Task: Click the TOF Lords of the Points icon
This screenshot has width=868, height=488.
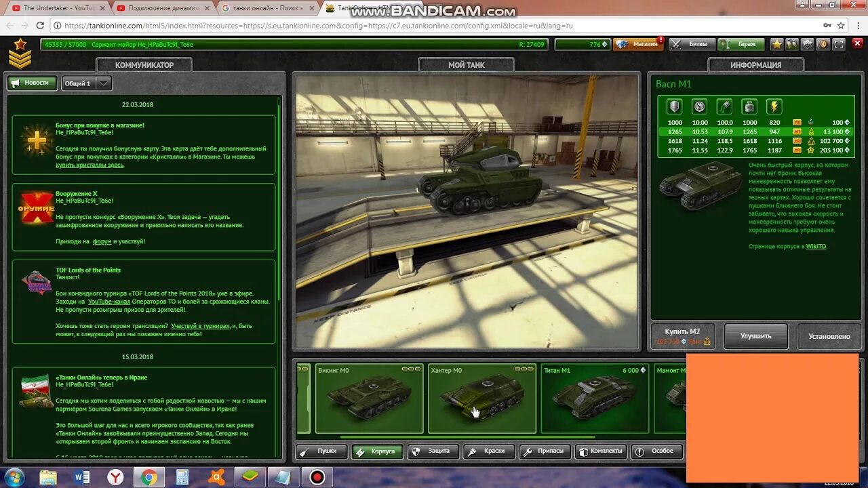Action: pos(36,283)
